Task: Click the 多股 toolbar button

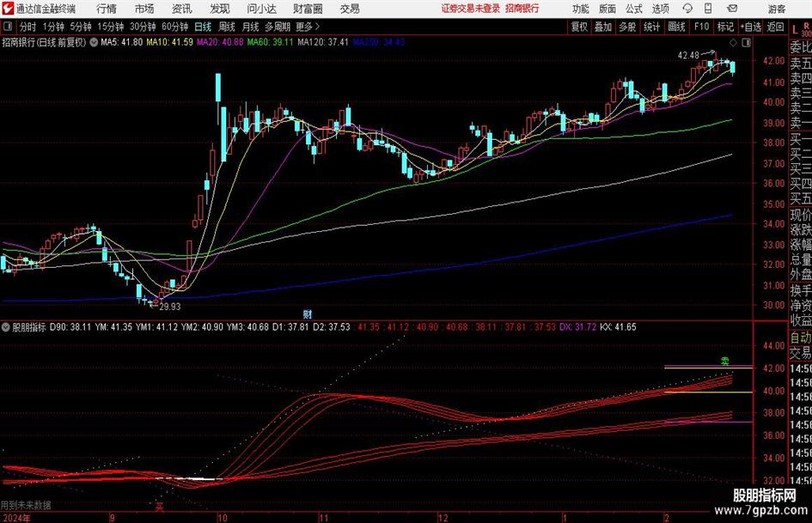Action: coord(627,27)
